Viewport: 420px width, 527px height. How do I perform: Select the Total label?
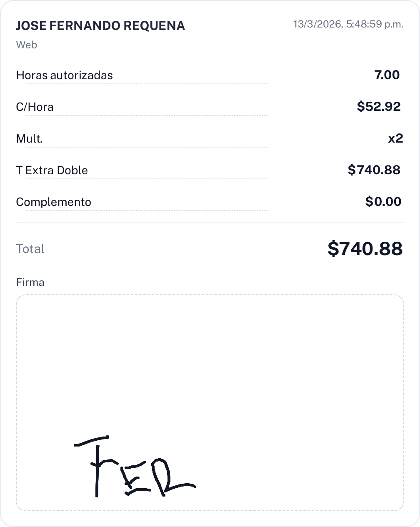[30, 249]
